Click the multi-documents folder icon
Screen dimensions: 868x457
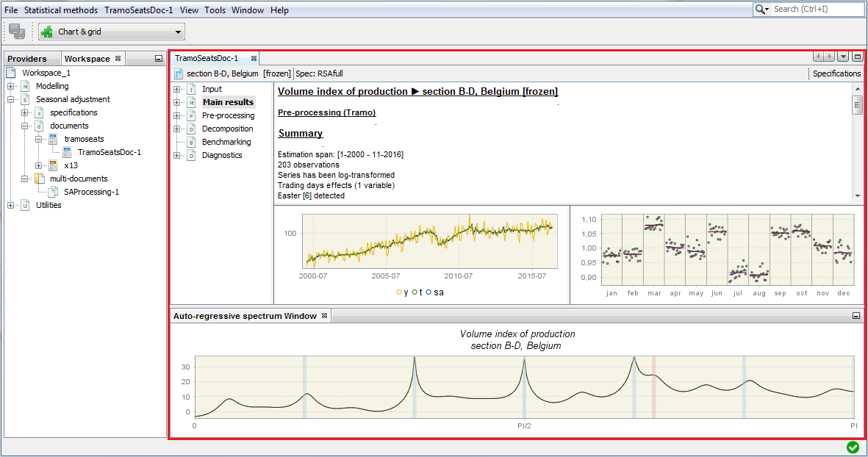[x=39, y=179]
